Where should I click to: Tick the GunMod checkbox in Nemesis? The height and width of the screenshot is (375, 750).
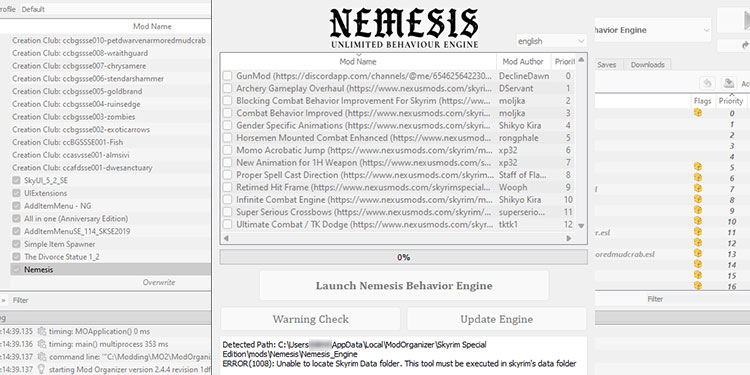pyautogui.click(x=227, y=76)
